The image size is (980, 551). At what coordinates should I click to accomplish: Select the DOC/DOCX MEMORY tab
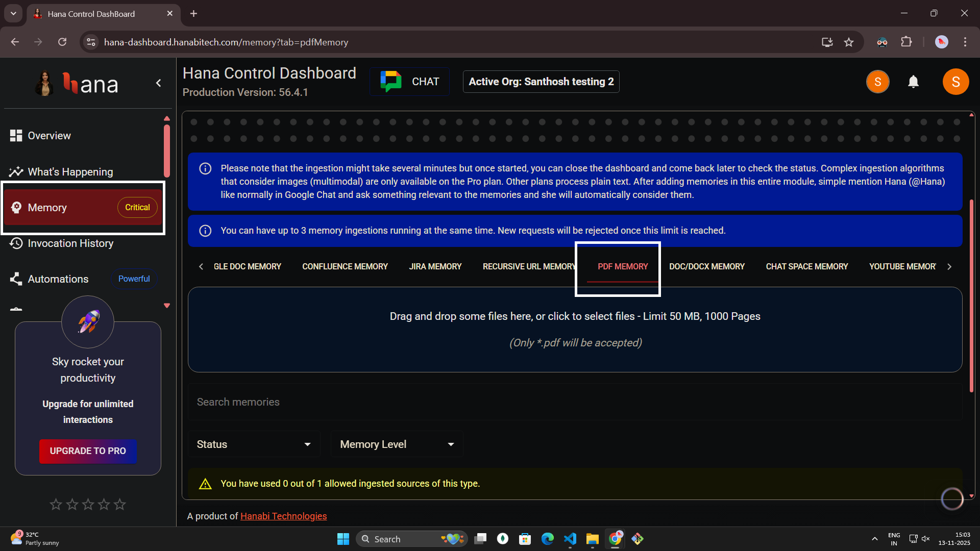[x=706, y=266]
